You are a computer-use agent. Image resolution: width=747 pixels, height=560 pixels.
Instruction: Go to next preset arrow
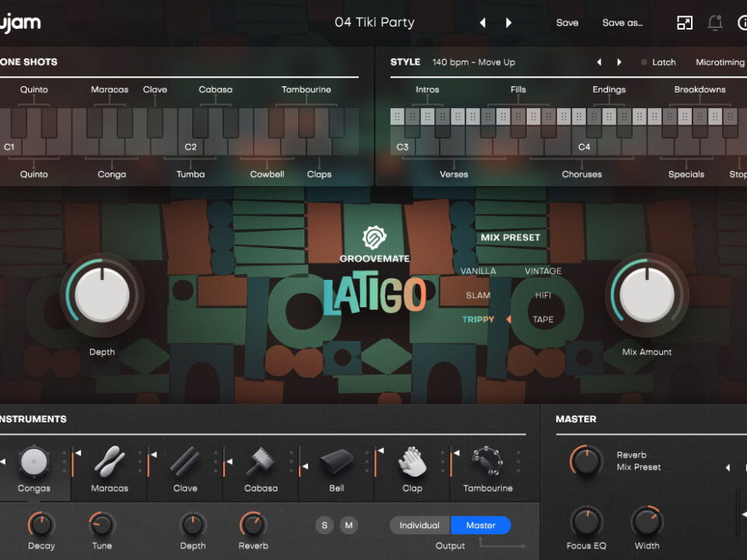pyautogui.click(x=509, y=23)
